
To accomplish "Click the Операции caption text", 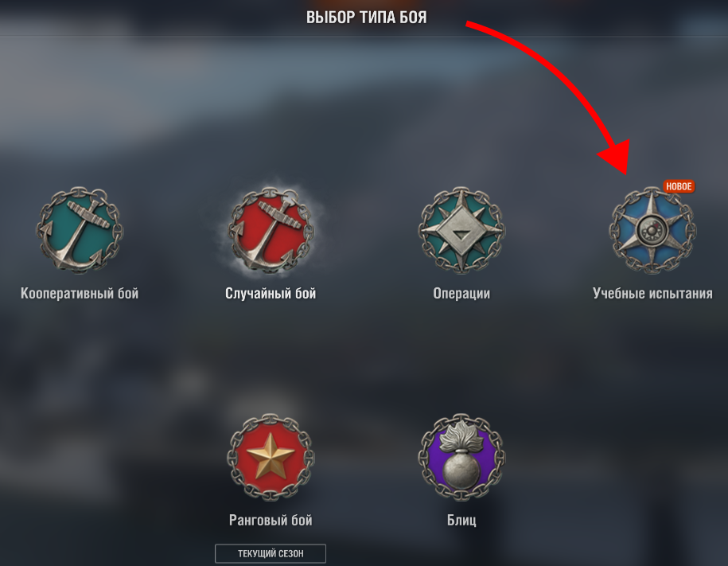I will click(x=461, y=294).
